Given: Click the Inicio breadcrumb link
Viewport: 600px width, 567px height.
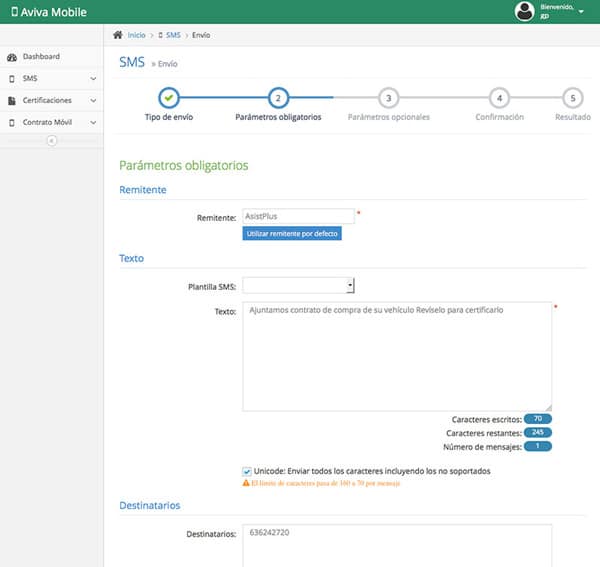Looking at the screenshot, I should tap(143, 35).
